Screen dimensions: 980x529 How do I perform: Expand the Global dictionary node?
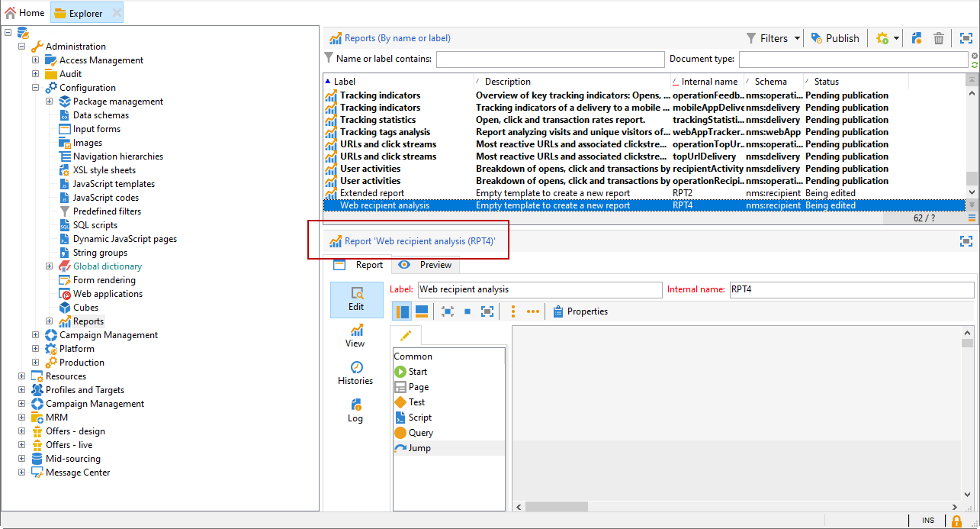[x=50, y=266]
